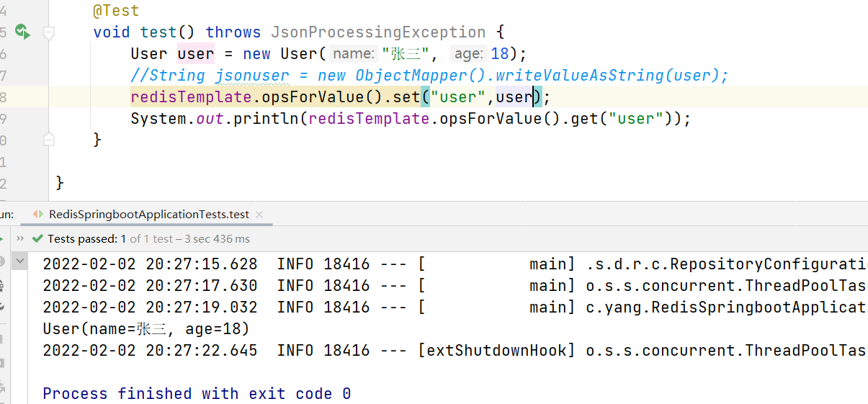The width and height of the screenshot is (868, 404).
Task: Click the highlighted user variable declaration
Action: [195, 54]
